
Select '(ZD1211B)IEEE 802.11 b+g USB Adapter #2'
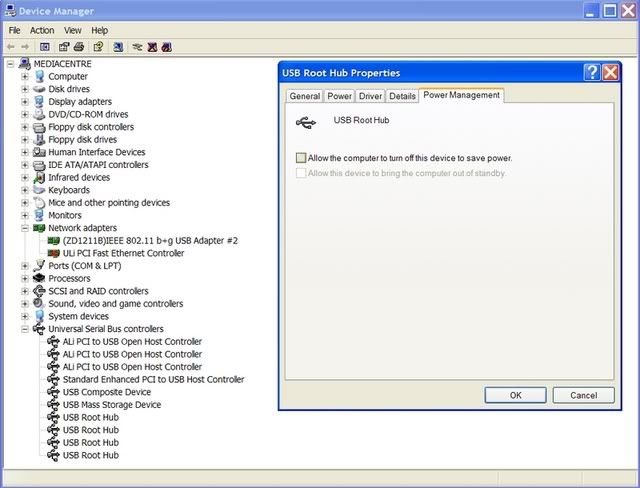[150, 241]
